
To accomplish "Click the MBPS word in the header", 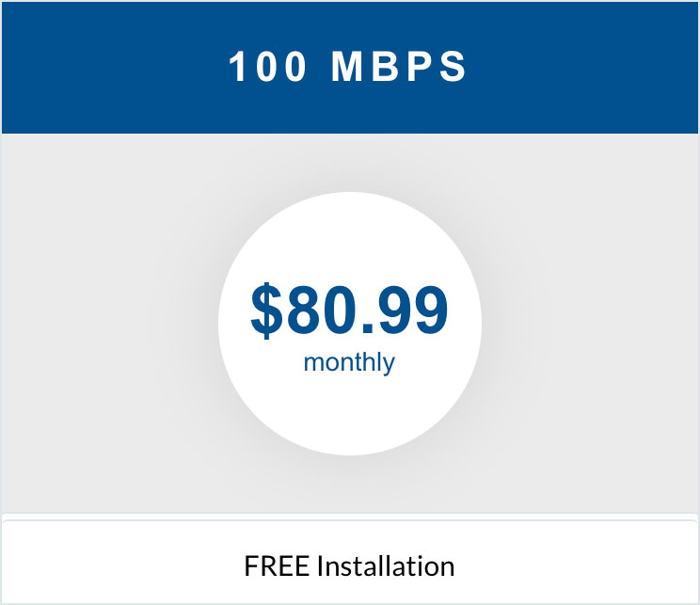I will [x=399, y=67].
